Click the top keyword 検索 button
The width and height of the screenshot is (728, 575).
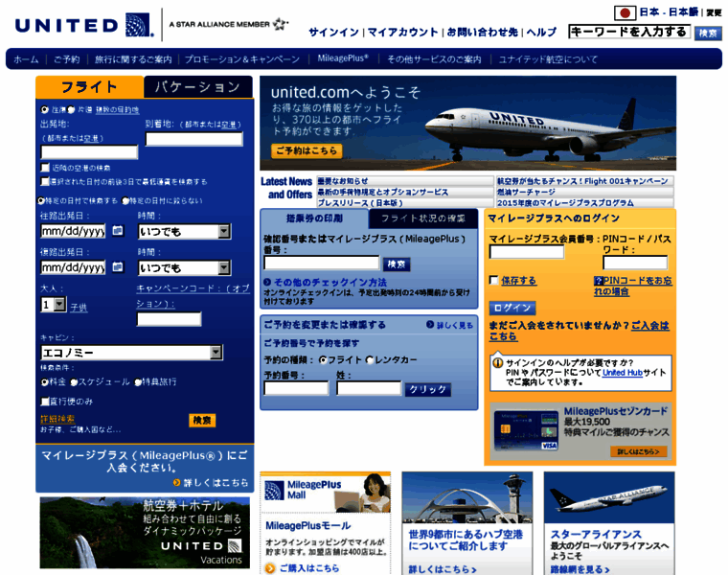tap(708, 33)
